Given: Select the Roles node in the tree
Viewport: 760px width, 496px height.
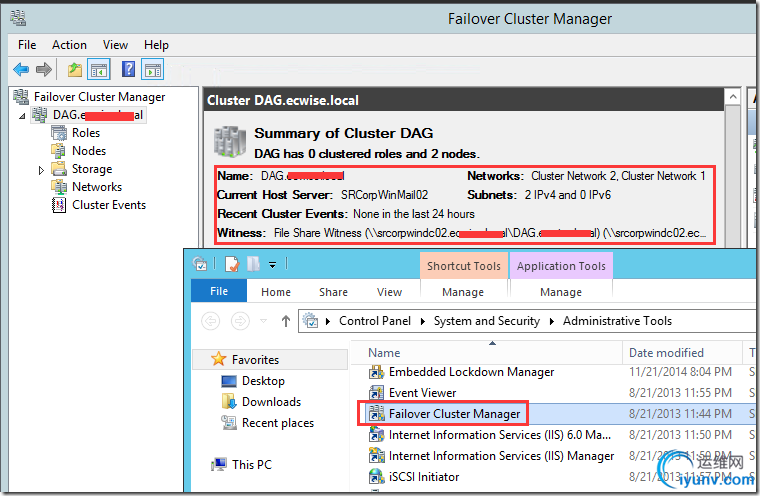Looking at the screenshot, I should point(86,133).
